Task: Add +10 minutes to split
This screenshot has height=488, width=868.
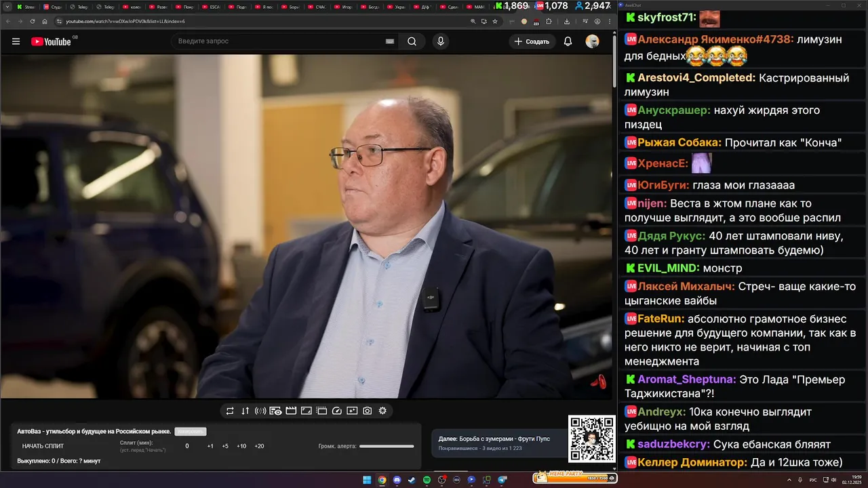Action: pyautogui.click(x=241, y=446)
